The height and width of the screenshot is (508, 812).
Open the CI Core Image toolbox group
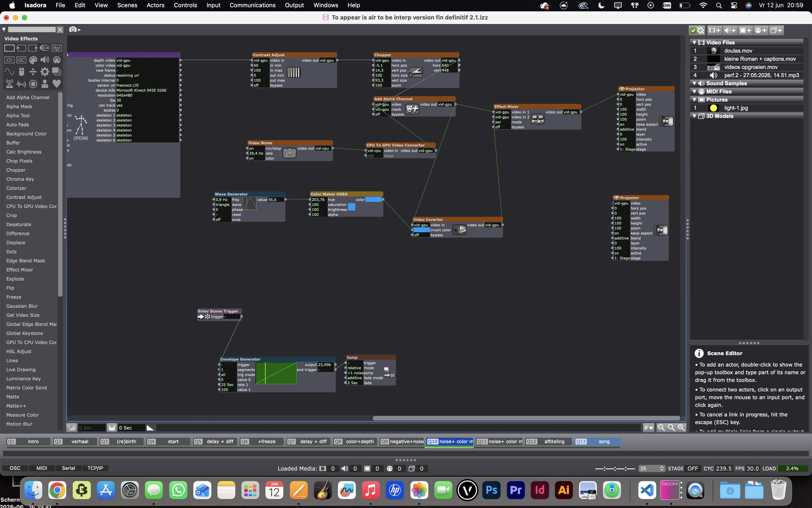coord(9,60)
